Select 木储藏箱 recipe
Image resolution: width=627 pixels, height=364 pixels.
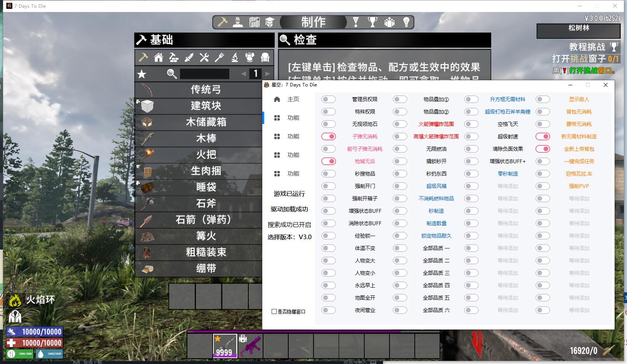(199, 122)
